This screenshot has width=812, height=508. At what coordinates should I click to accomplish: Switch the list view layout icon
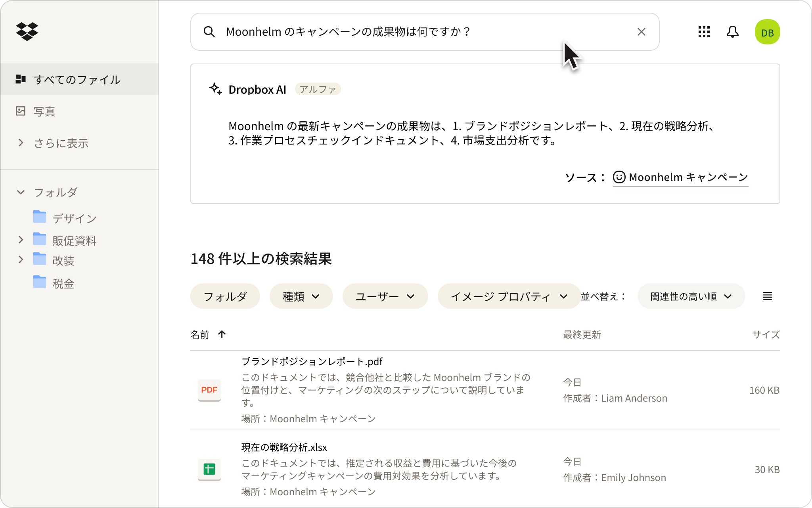point(768,296)
